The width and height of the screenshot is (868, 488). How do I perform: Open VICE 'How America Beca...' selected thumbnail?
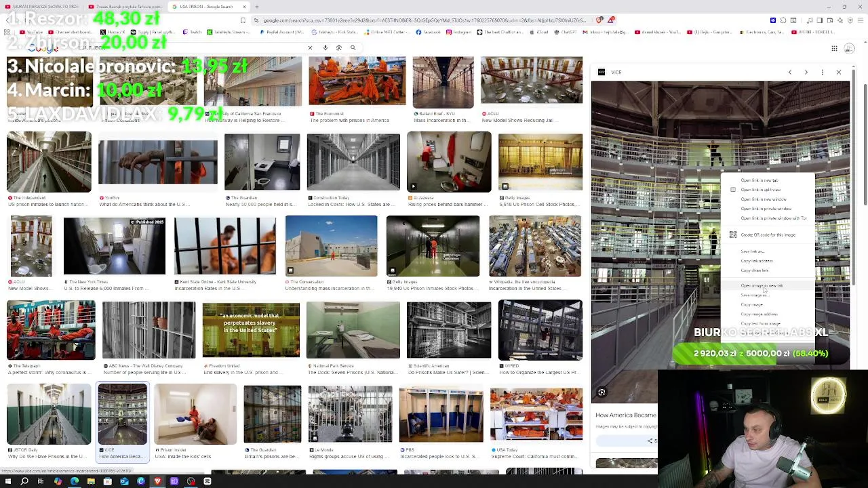pyautogui.click(x=123, y=414)
